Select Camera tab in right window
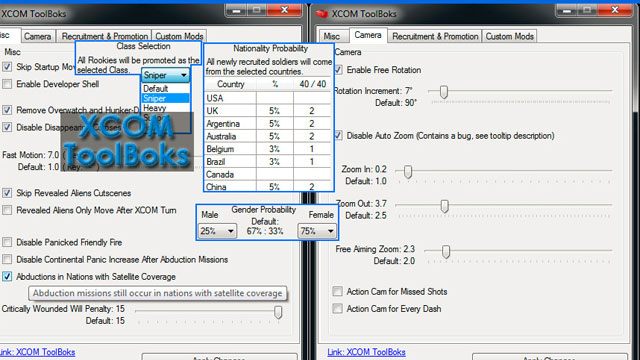The image size is (640, 360). tap(368, 35)
